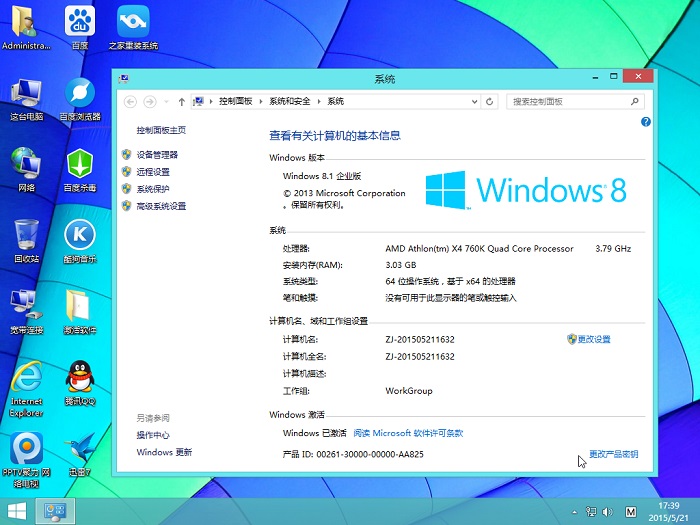700x525 pixels.
Task: Open PPTV聚力 网络电视 desktop icon
Action: pyautogui.click(x=26, y=460)
